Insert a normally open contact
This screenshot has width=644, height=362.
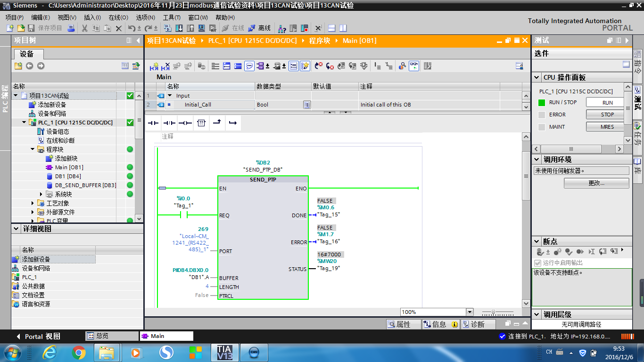coord(153,123)
